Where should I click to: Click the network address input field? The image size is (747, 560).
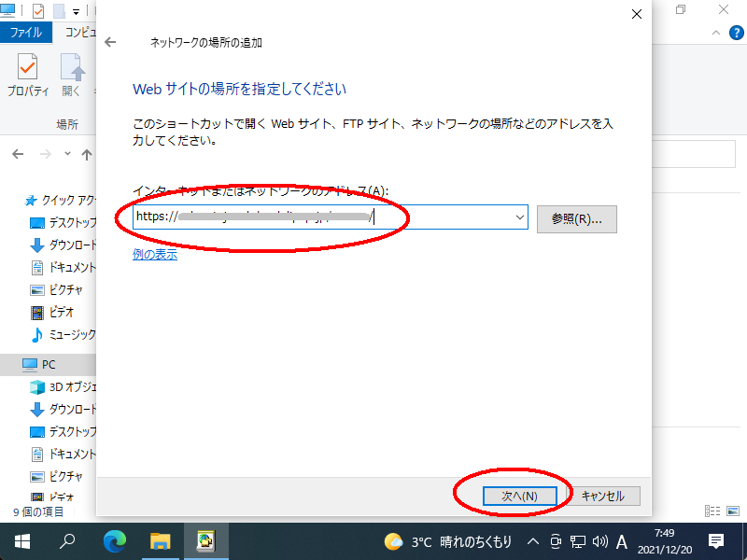[317, 217]
